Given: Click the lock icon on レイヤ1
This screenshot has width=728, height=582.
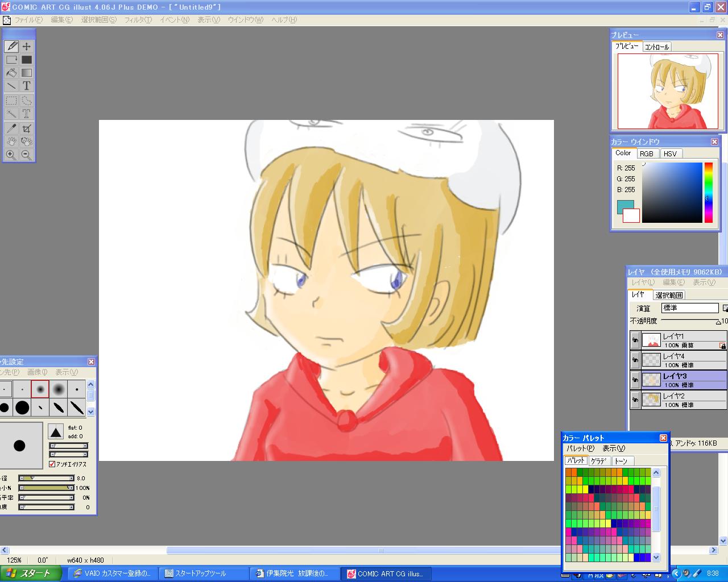Looking at the screenshot, I should coord(722,346).
